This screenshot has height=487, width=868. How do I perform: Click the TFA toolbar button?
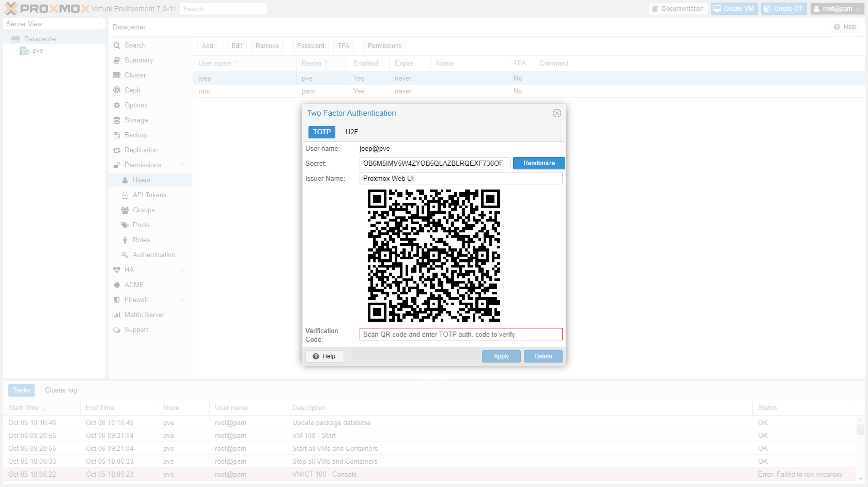(x=344, y=46)
